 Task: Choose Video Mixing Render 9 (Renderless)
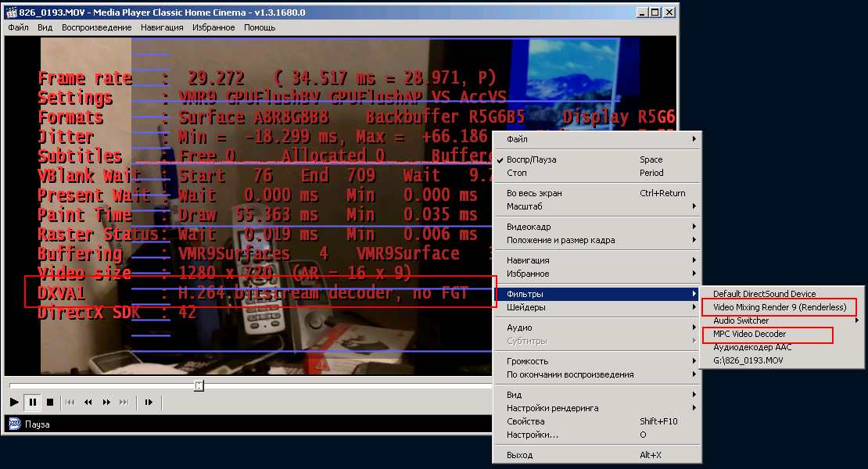[x=779, y=307]
